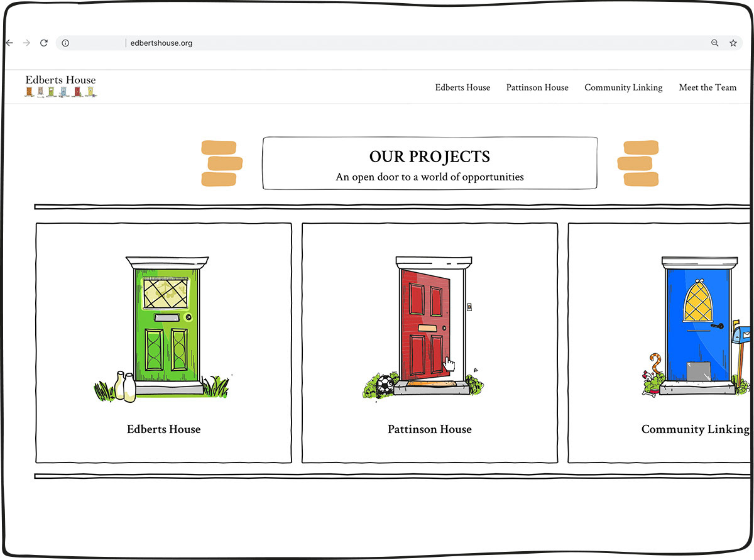Click the Edberts House logo
The width and height of the screenshot is (754, 560).
tap(61, 86)
